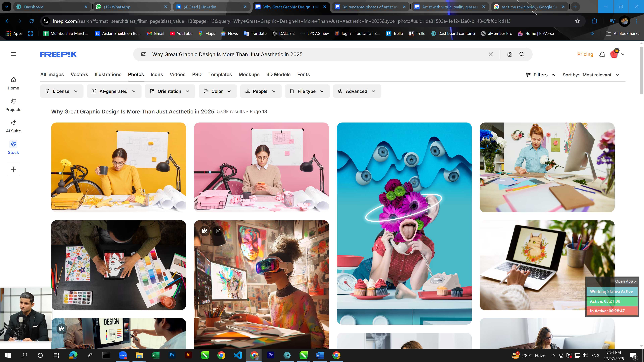Clear the search query with X
Image resolution: width=644 pixels, height=362 pixels.
pyautogui.click(x=491, y=54)
